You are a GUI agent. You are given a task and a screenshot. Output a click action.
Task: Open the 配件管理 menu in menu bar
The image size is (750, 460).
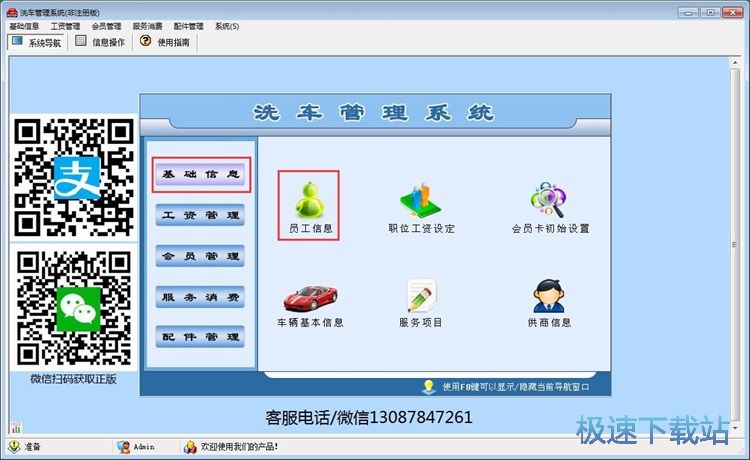point(189,26)
